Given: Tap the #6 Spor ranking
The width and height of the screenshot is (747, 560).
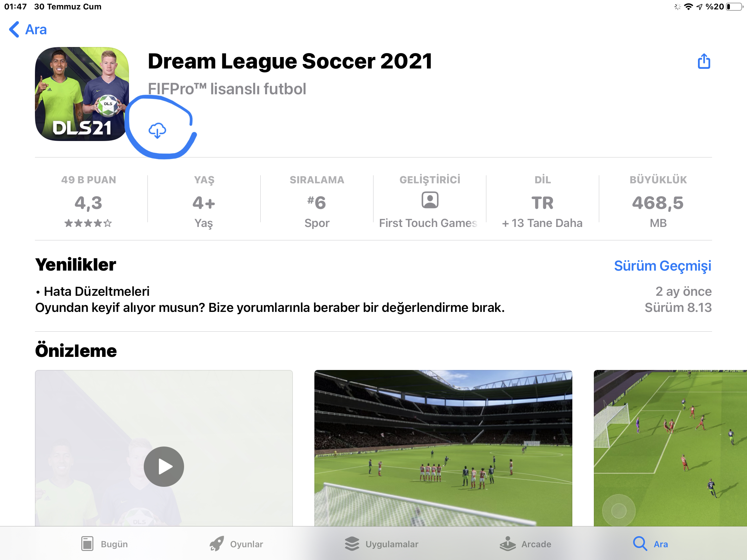Looking at the screenshot, I should pyautogui.click(x=317, y=202).
